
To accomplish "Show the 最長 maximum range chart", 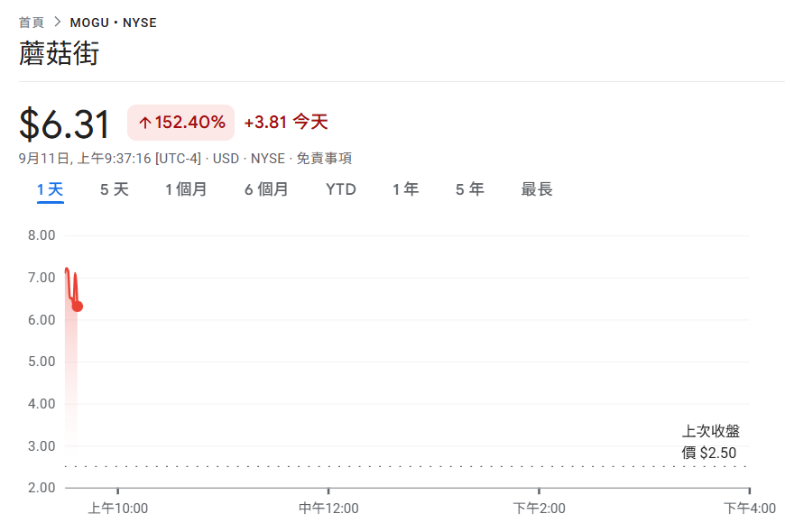I will 536,189.
